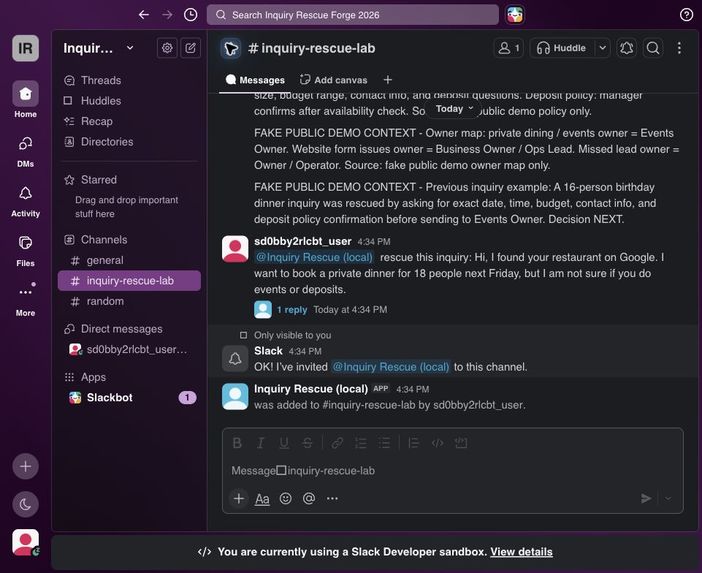Toggle bold formatting in composer
This screenshot has width=702, height=573.
[237, 443]
